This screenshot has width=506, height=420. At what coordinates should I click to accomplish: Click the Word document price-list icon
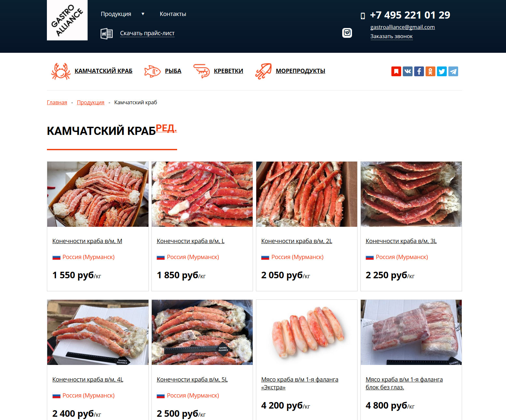pyautogui.click(x=106, y=34)
